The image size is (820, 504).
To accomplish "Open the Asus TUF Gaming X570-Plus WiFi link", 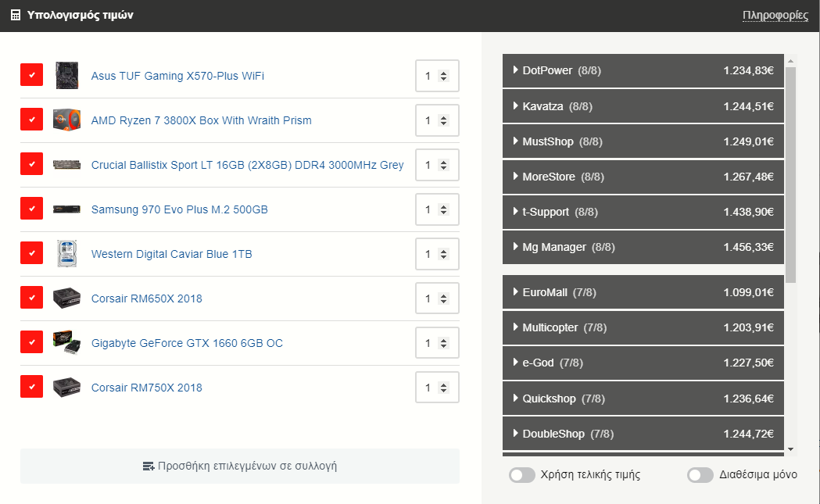I will (x=177, y=76).
